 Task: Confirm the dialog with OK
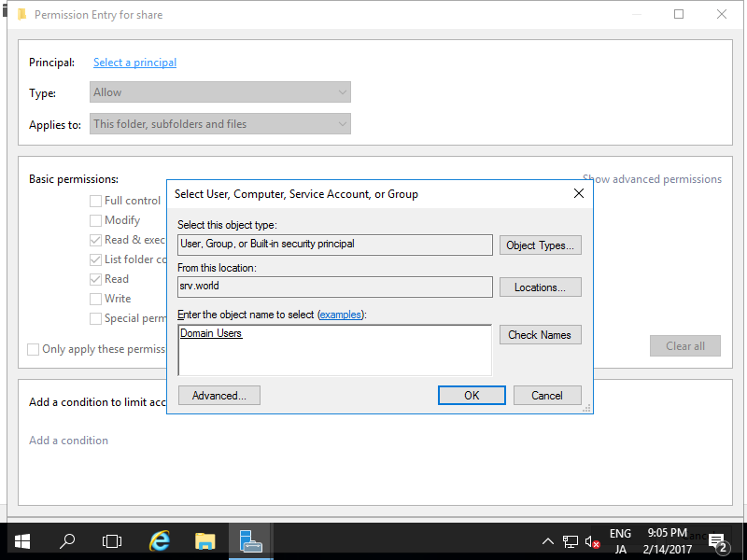point(472,395)
